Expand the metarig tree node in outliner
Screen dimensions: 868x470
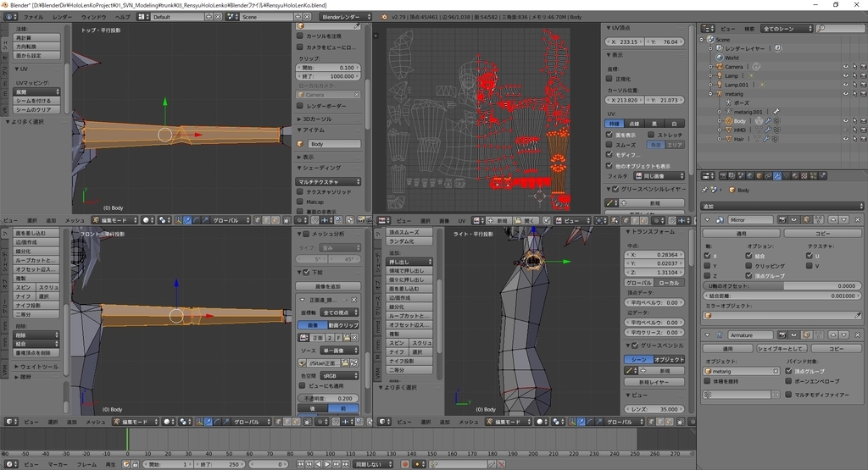711,93
